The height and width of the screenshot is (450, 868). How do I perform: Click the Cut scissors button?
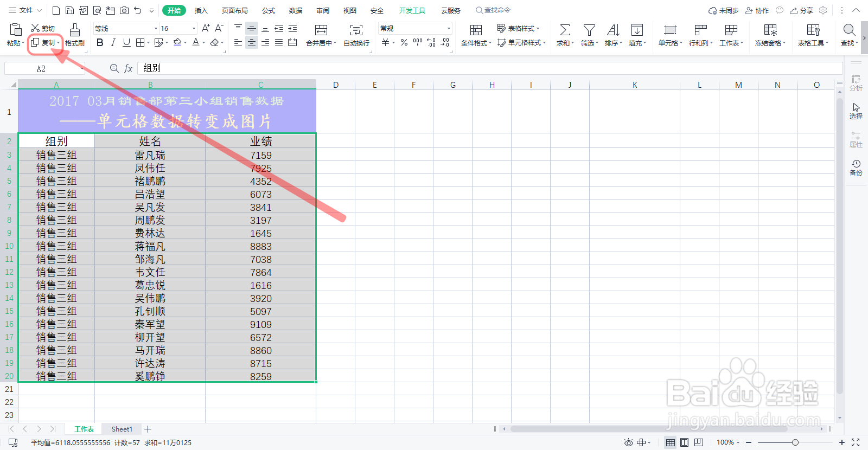[42, 28]
